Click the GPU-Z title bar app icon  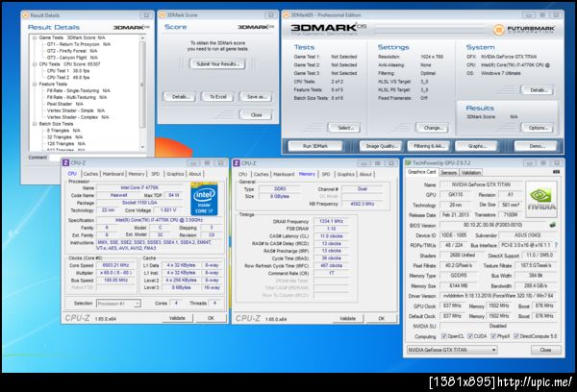point(408,163)
